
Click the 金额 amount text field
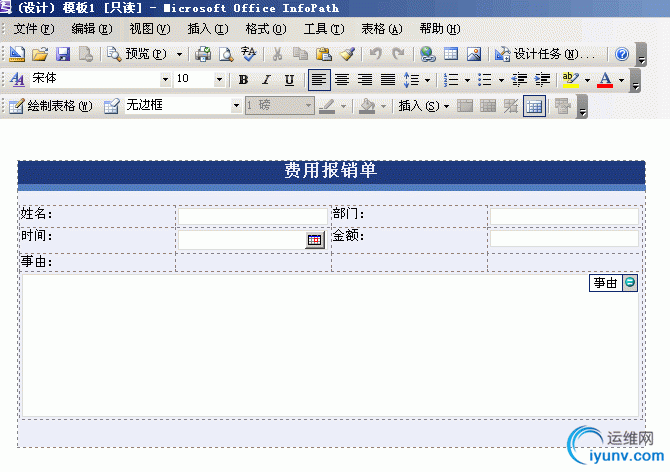point(564,239)
